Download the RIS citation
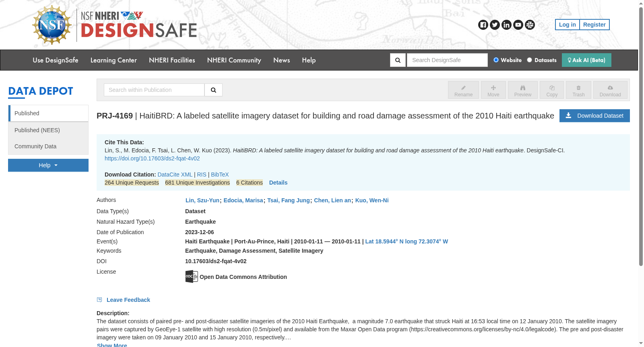Screen dimensions: 644x347 coord(202,175)
